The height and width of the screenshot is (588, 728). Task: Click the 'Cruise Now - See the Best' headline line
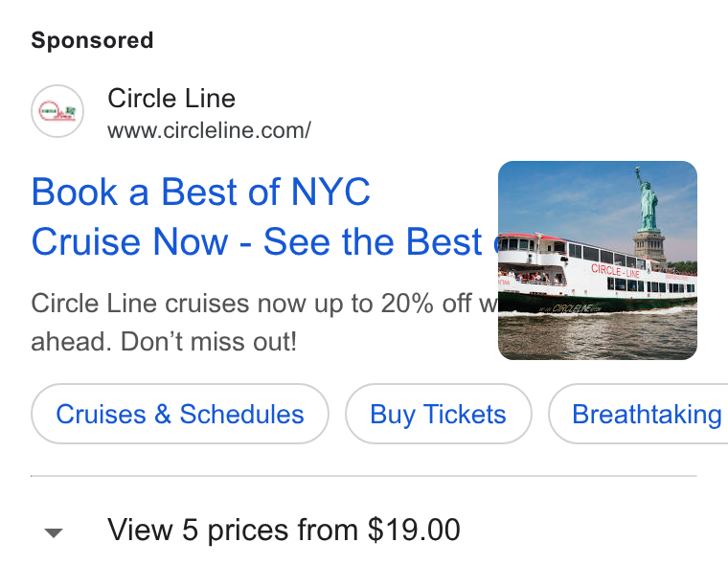(x=257, y=241)
